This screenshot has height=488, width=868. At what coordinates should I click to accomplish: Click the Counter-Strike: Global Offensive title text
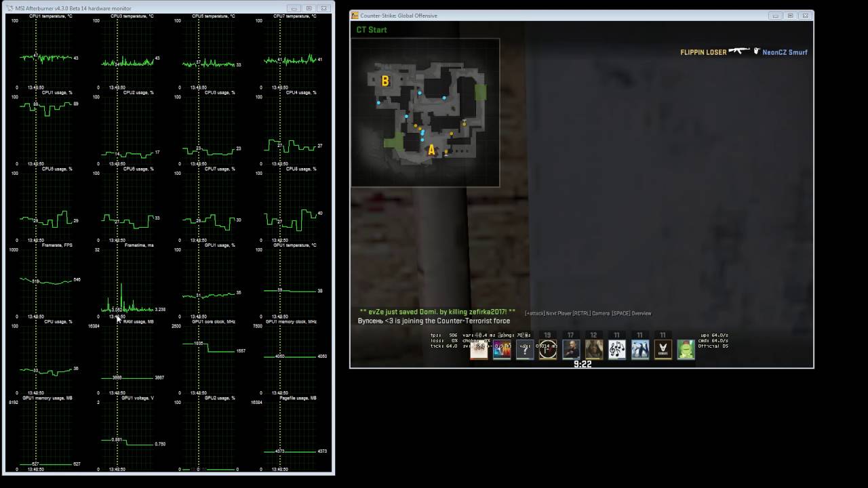[x=399, y=16]
